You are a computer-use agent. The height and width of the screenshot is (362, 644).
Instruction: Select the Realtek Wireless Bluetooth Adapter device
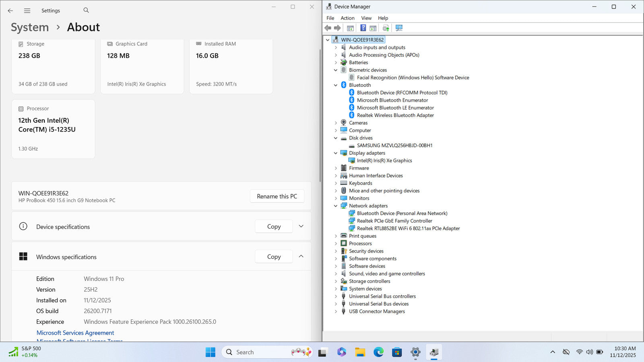[x=395, y=115]
